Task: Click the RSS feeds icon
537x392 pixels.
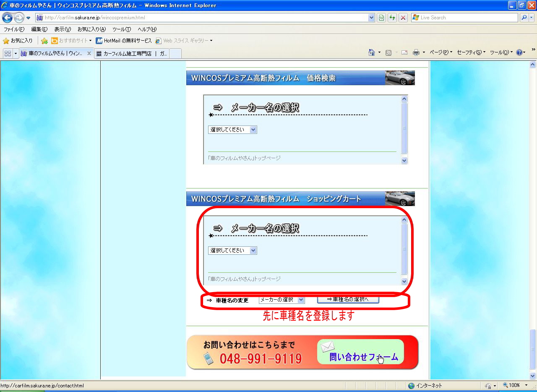Action: (388, 52)
